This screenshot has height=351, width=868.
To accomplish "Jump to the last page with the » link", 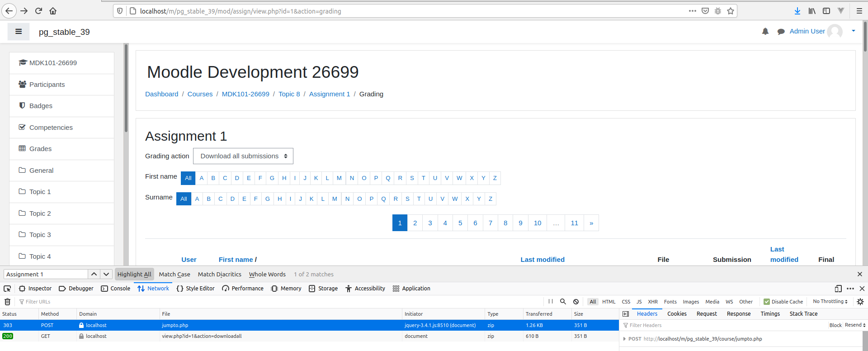I will (x=591, y=223).
